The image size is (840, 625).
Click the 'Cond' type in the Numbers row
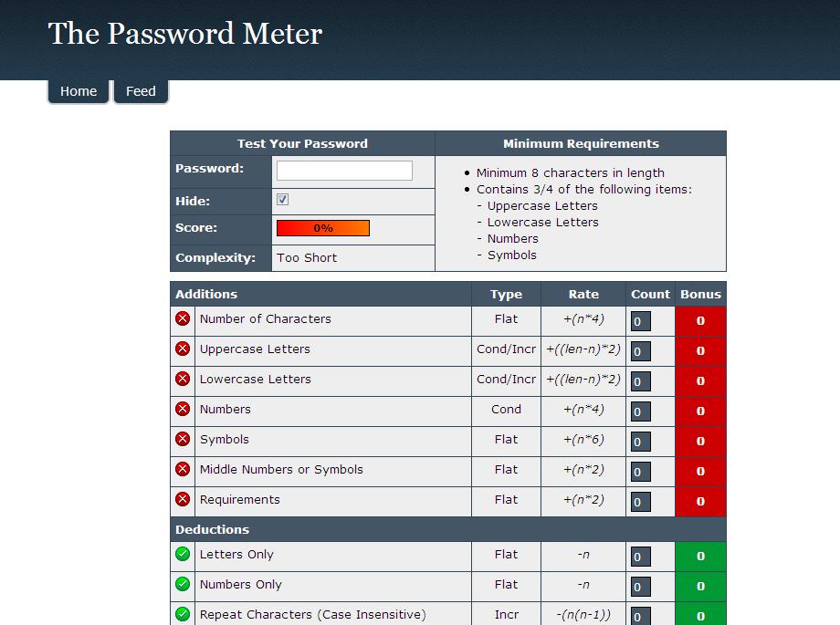point(506,409)
